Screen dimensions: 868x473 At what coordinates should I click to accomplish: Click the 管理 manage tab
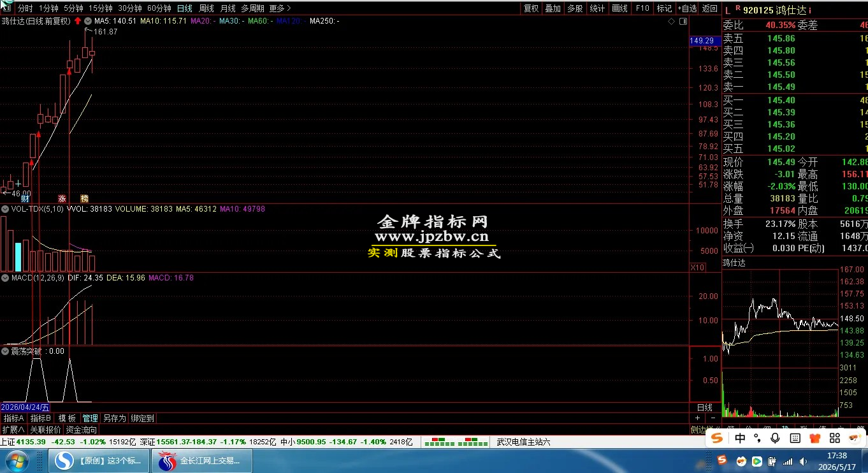90,418
